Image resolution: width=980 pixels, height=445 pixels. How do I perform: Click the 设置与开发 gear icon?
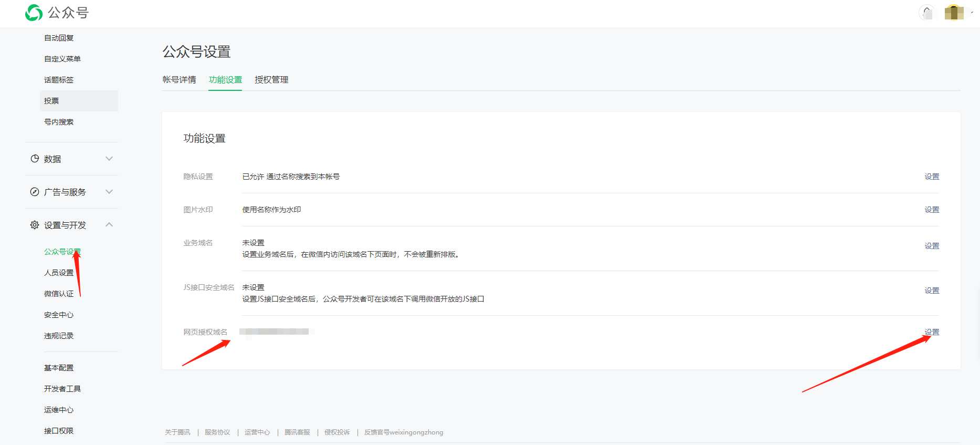click(x=35, y=225)
